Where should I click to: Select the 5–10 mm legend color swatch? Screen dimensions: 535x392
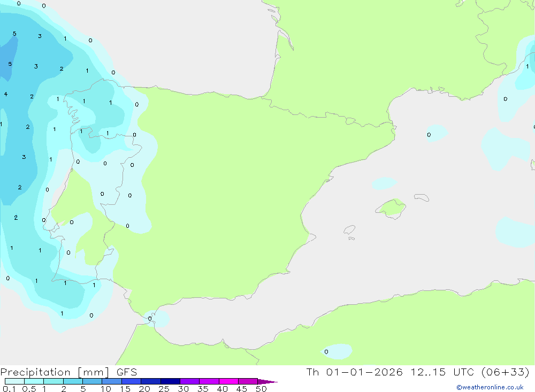(x=93, y=381)
